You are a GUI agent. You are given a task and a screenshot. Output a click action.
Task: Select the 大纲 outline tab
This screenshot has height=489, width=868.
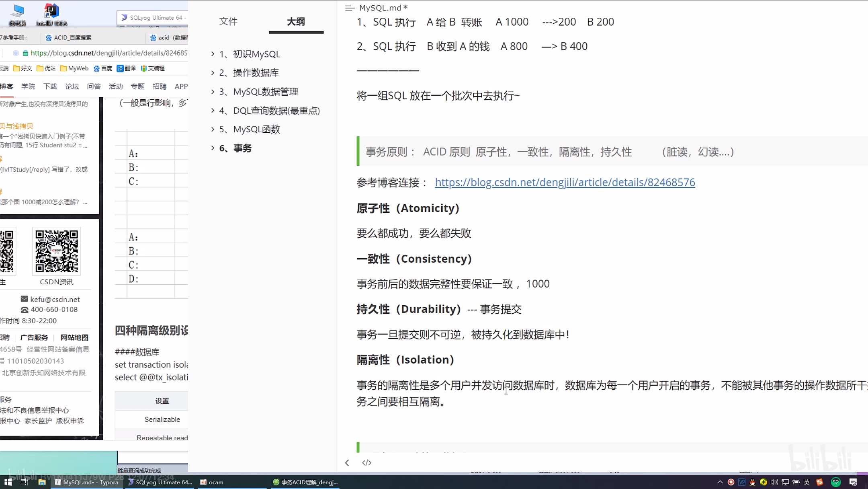[x=296, y=22]
